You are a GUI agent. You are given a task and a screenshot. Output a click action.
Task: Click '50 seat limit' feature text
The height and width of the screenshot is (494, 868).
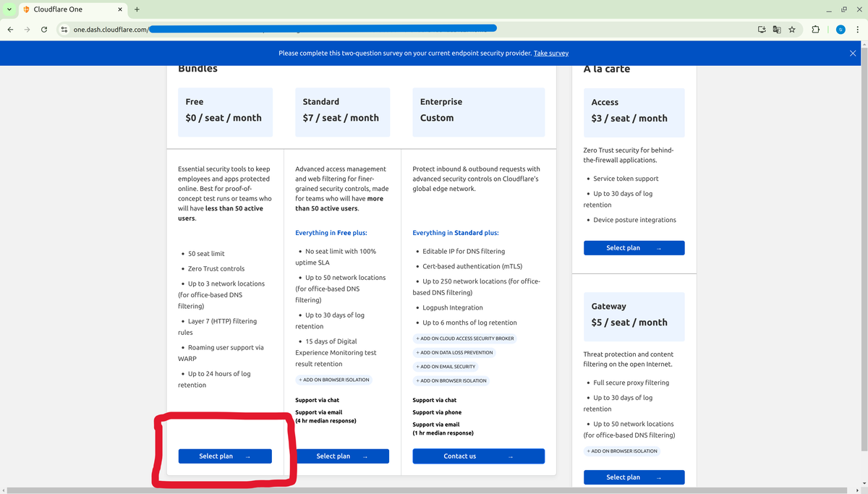206,254
